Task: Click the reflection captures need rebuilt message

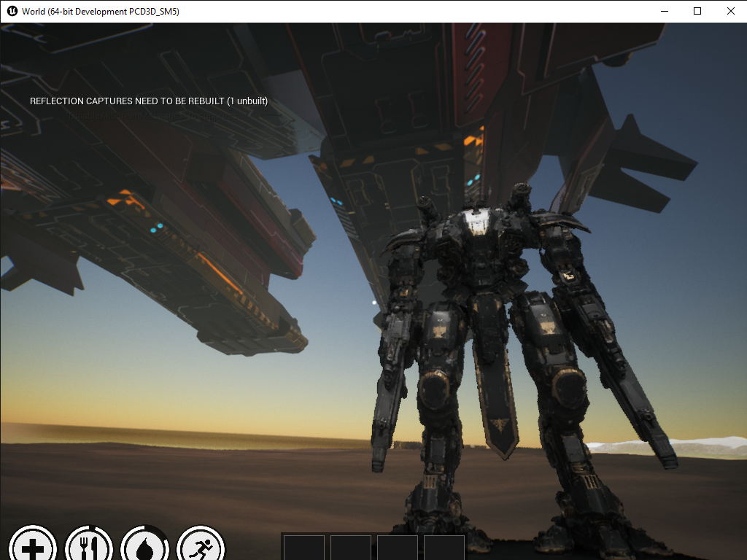Action: (x=149, y=101)
